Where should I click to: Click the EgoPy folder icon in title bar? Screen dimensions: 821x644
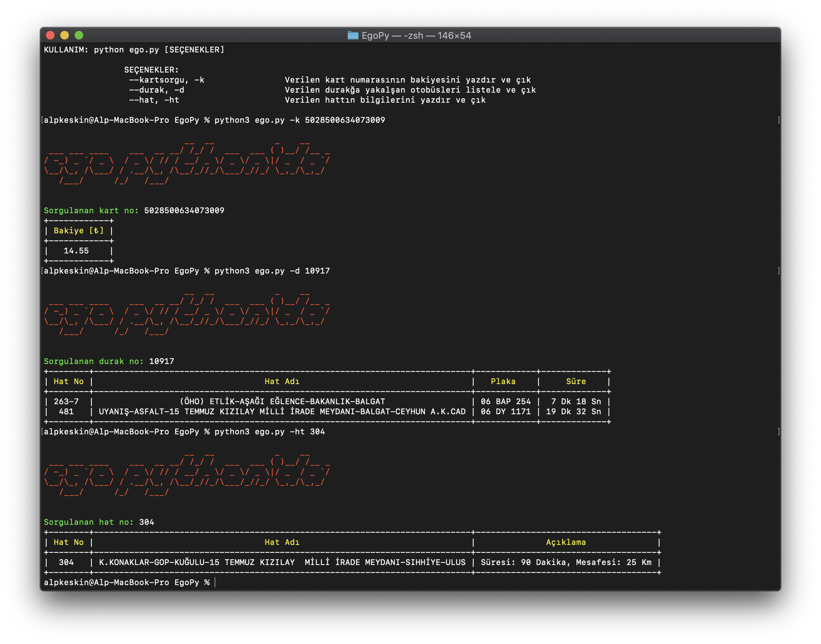point(352,36)
